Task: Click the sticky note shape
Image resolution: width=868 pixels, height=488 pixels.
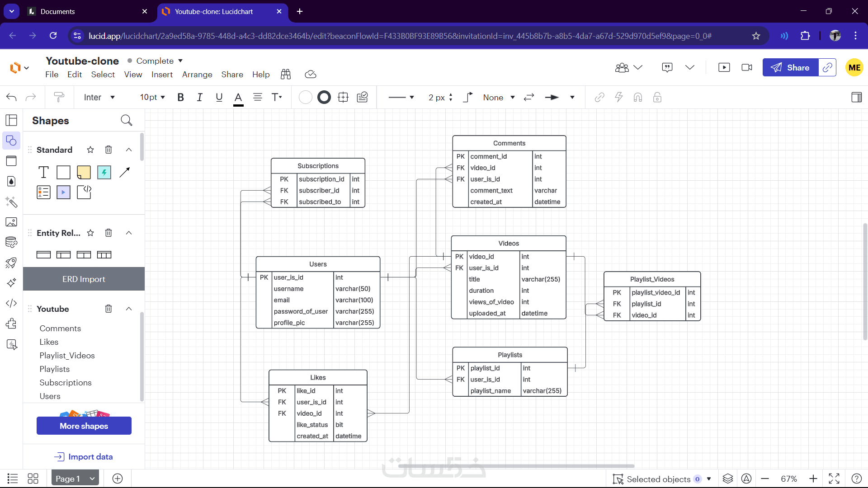Action: click(84, 172)
